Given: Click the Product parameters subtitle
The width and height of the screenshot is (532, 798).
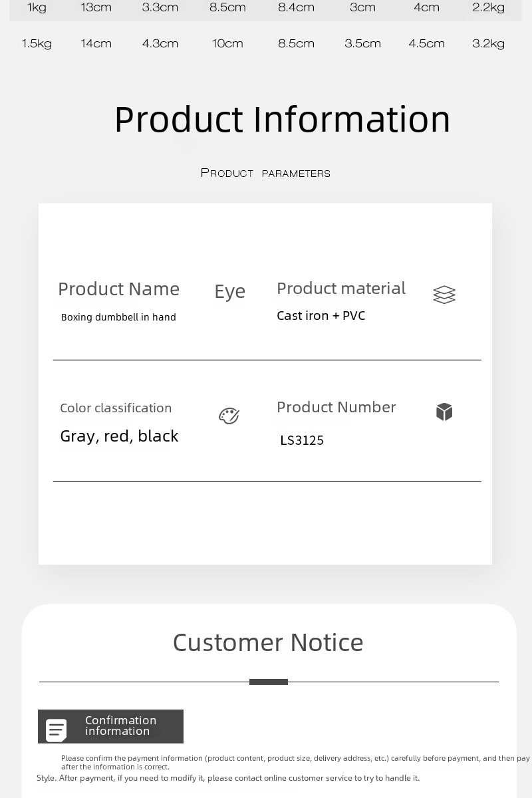Looking at the screenshot, I should [265, 173].
